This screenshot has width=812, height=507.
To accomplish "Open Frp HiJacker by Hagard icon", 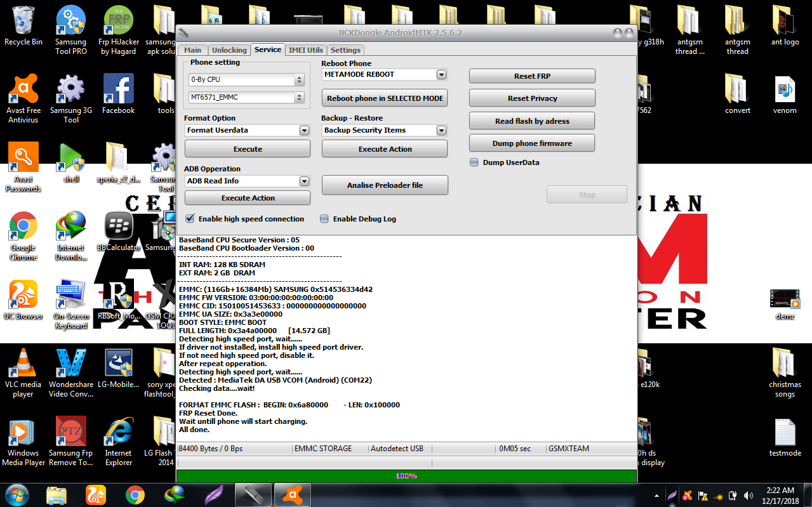I will [x=118, y=30].
